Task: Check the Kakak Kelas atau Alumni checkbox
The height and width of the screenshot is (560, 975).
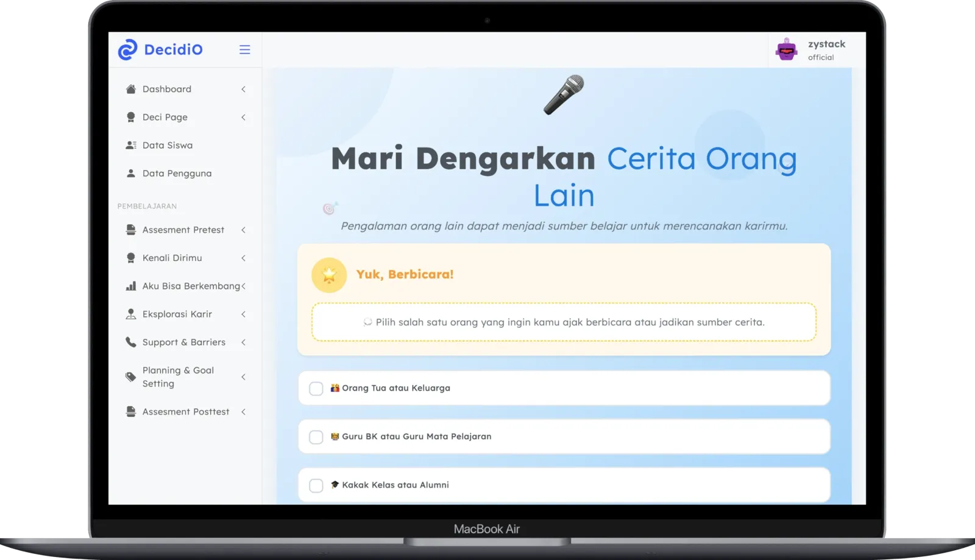Action: click(316, 485)
